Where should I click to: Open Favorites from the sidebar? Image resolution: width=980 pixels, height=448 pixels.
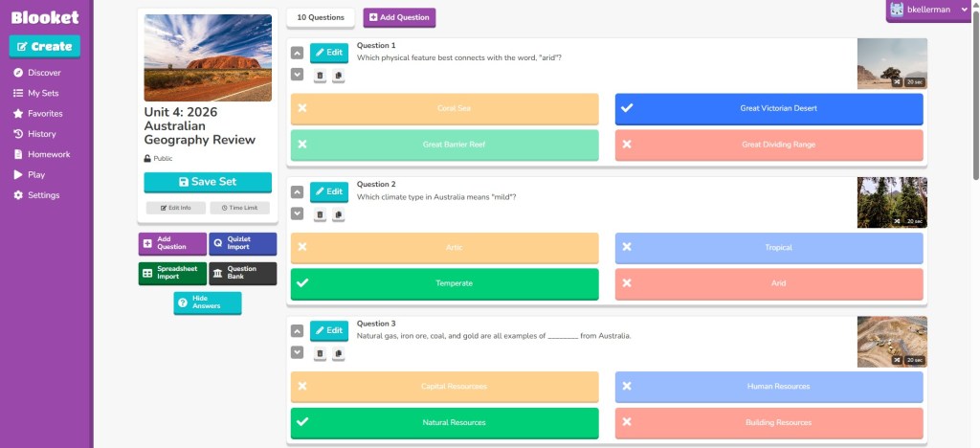click(x=45, y=113)
